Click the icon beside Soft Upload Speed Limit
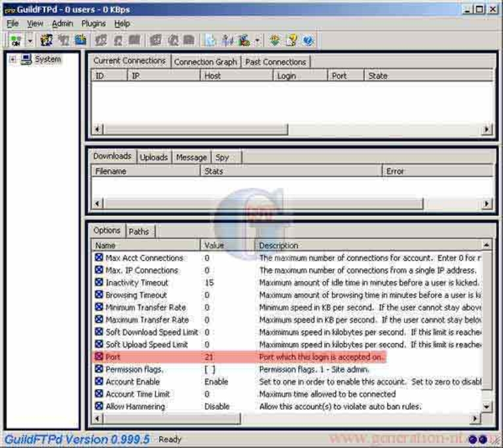Screen dimensions: 503x448 click(x=99, y=344)
